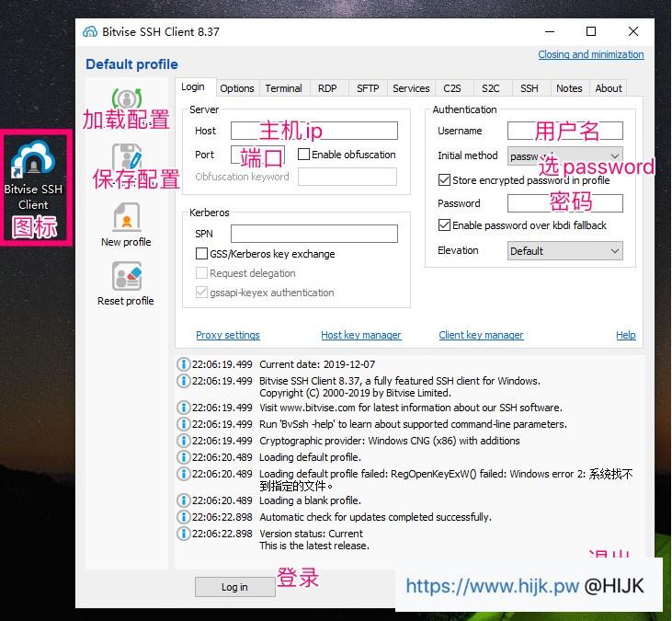This screenshot has width=672, height=621.
Task: Click the Host key manager link
Action: (x=360, y=335)
